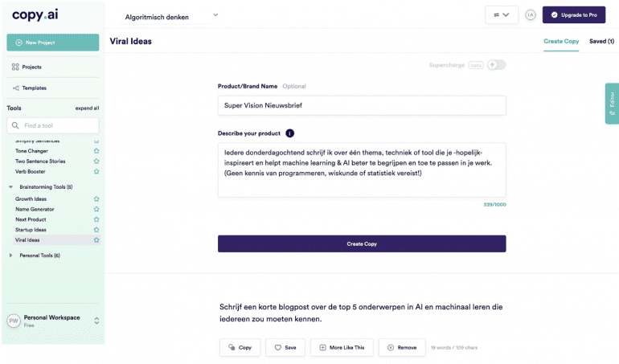This screenshot has height=364, width=619.
Task: Toggle the Supercharge beta switch
Action: coord(496,65)
